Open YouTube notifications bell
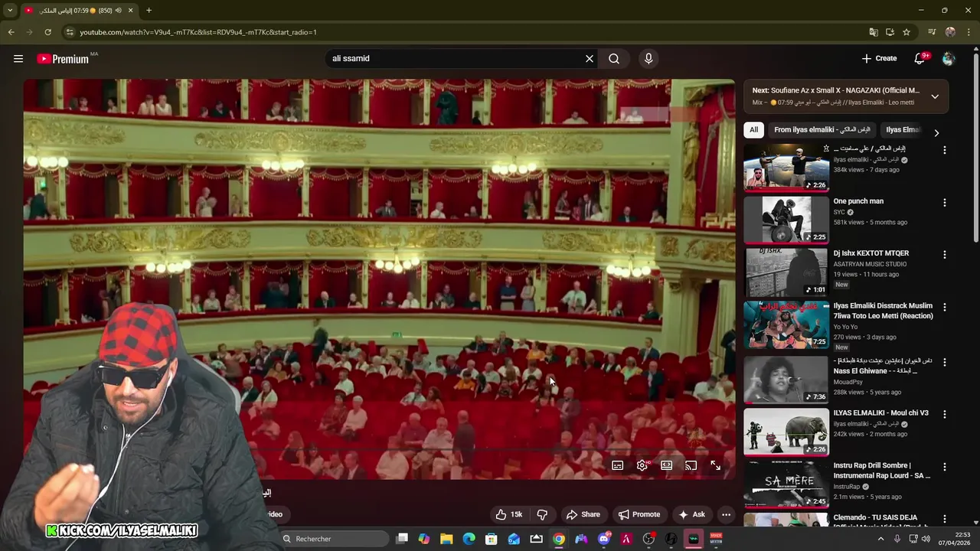The image size is (980, 551). pyautogui.click(x=920, y=58)
